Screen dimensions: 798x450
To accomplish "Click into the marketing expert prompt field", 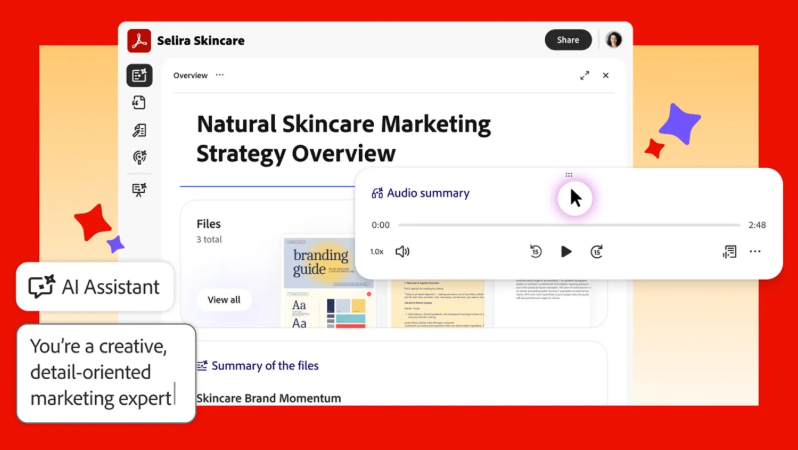I will point(106,373).
